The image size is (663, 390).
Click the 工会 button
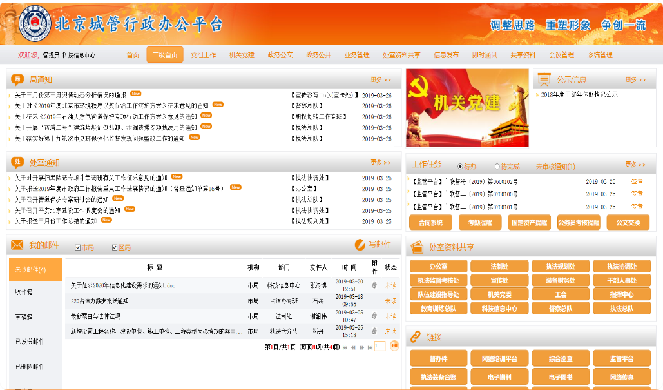(560, 294)
